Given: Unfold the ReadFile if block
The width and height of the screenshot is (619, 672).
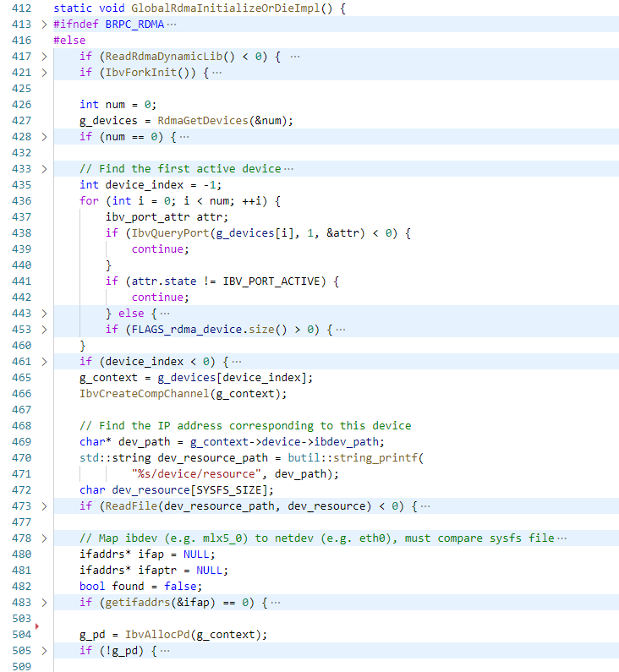Looking at the screenshot, I should tap(44, 506).
